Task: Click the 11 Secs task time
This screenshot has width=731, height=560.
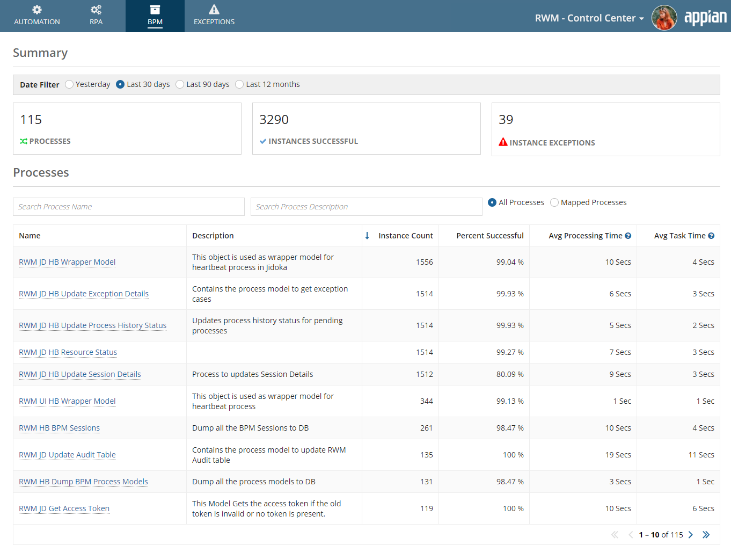Action: (701, 455)
